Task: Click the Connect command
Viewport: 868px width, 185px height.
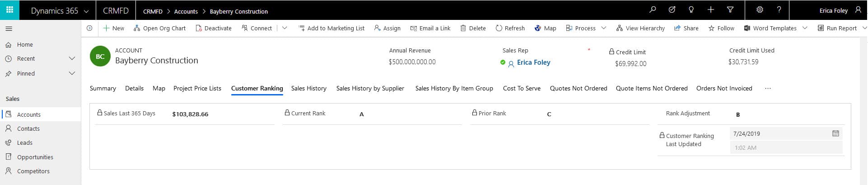Action: point(257,28)
